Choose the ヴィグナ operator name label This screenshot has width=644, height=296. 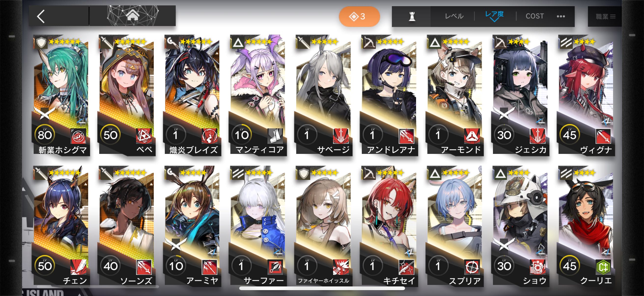point(596,150)
